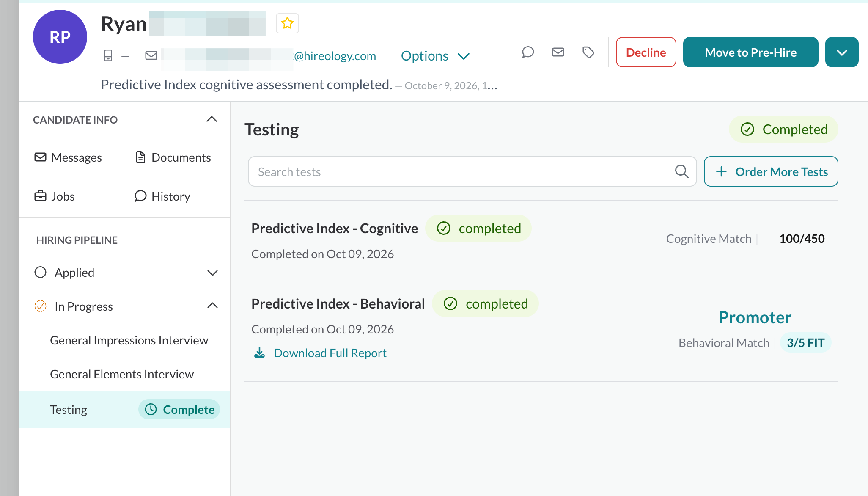Click the Completed status badge beside Testing heading
The image size is (868, 496).
point(783,130)
